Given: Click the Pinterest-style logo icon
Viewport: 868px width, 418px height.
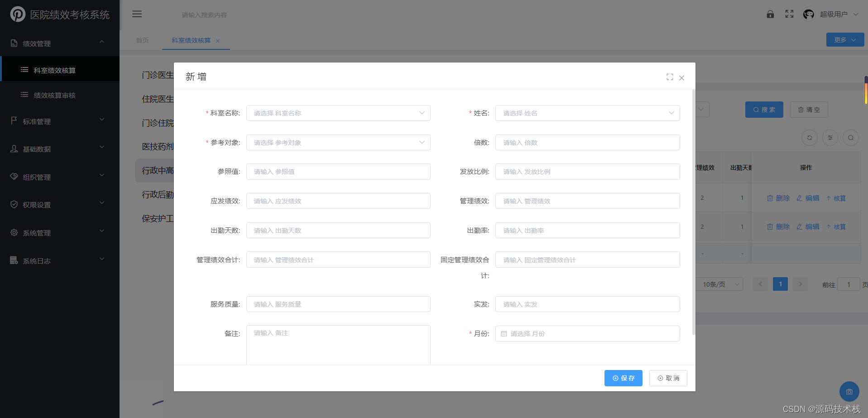Looking at the screenshot, I should [x=18, y=14].
